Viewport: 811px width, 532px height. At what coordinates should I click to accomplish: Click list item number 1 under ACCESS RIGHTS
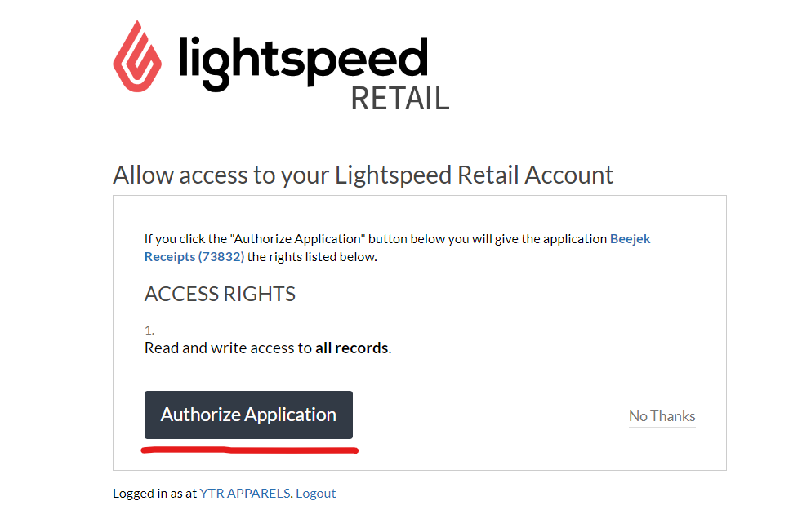148,330
